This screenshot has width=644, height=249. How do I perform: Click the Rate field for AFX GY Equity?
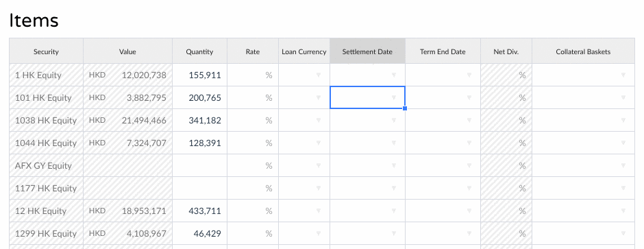[253, 165]
